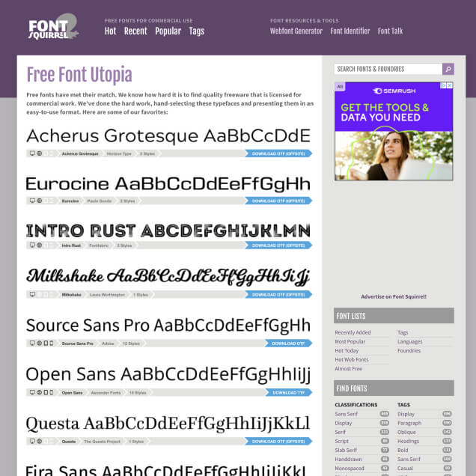Open the Hot fonts menu item
Viewport: 476px width, 476px height.
click(x=111, y=31)
